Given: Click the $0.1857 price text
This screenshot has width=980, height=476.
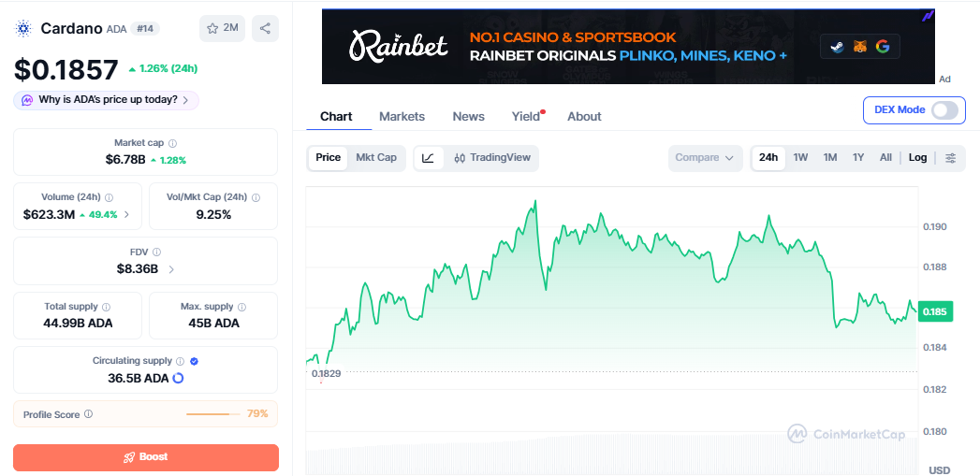Looking at the screenshot, I should [x=66, y=70].
